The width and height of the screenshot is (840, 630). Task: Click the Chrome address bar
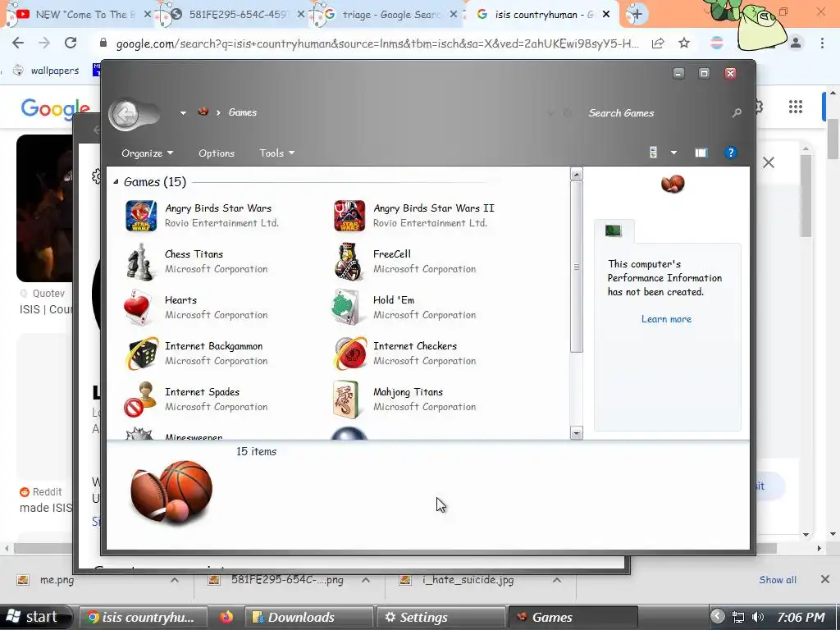point(377,43)
